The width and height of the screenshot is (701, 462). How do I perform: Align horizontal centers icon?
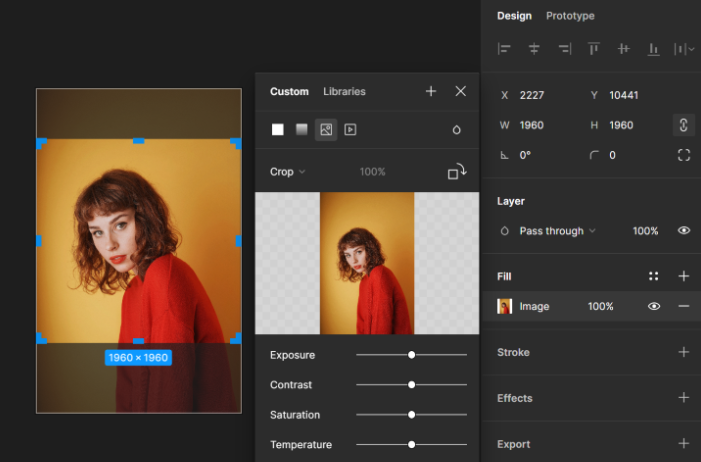pos(534,49)
